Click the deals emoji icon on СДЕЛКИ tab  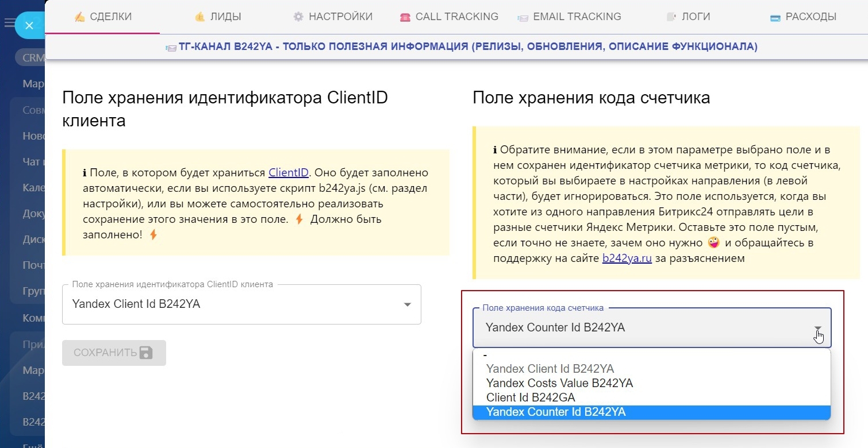pyautogui.click(x=80, y=17)
